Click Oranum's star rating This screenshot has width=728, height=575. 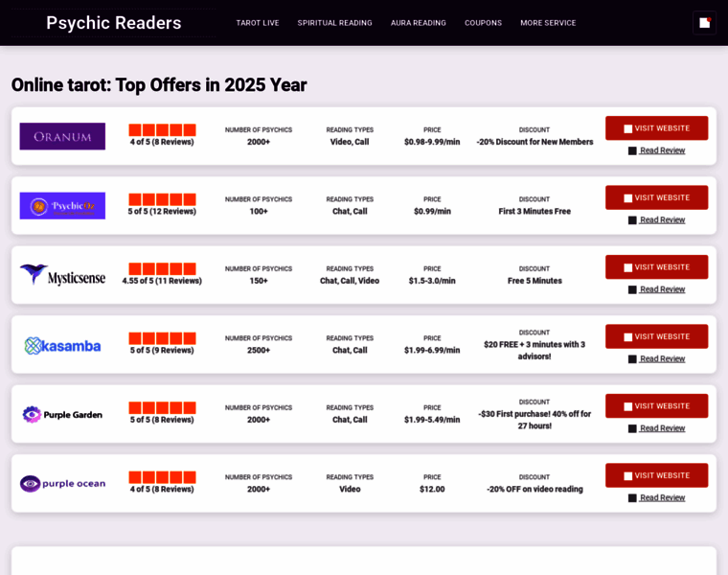pos(162,130)
